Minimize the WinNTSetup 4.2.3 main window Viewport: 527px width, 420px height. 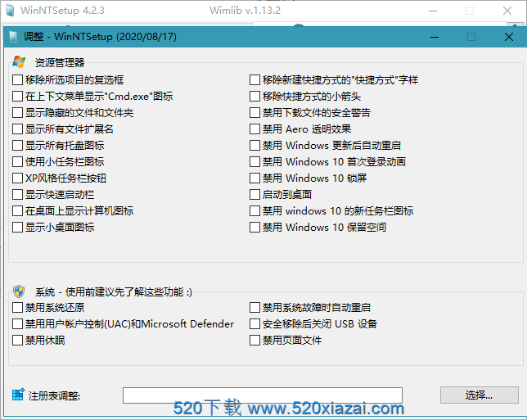[x=433, y=11]
